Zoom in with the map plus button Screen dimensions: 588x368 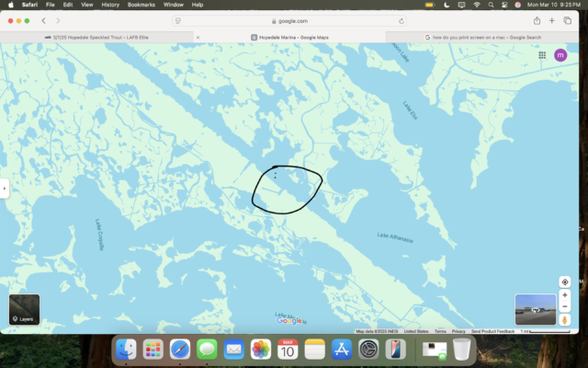565,295
